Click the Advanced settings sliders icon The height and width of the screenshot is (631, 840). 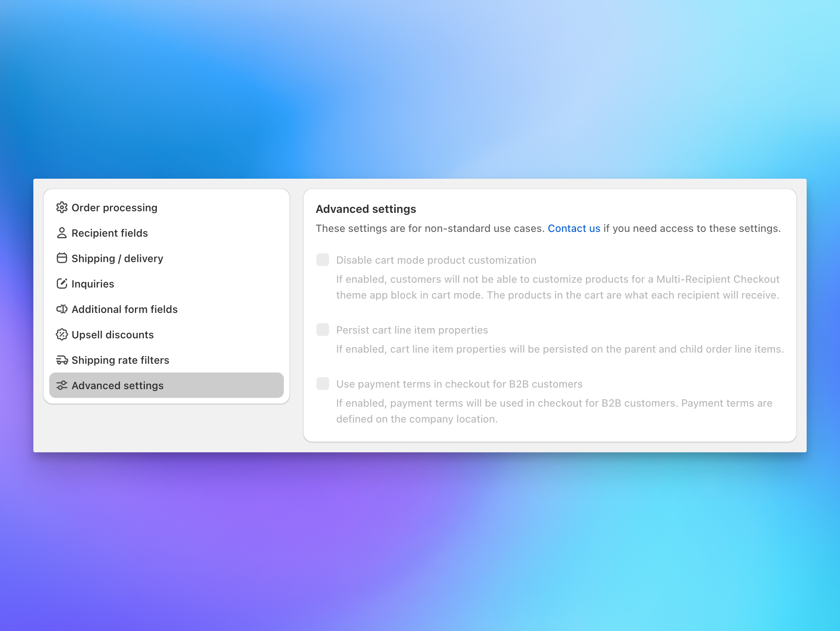tap(62, 385)
